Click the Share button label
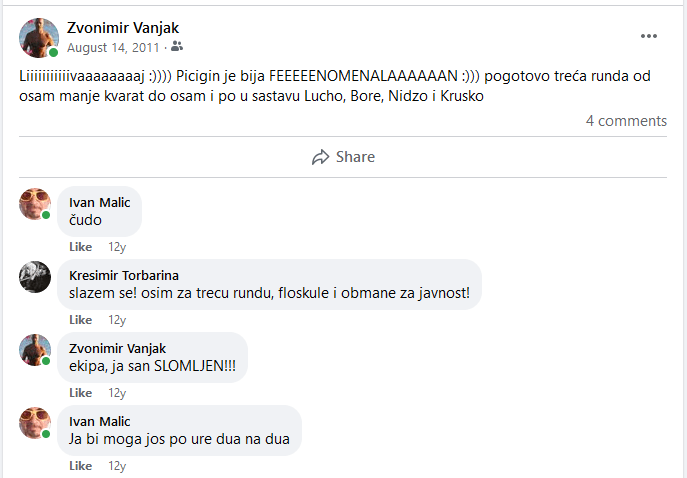Image resolution: width=687 pixels, height=478 pixels. point(355,157)
